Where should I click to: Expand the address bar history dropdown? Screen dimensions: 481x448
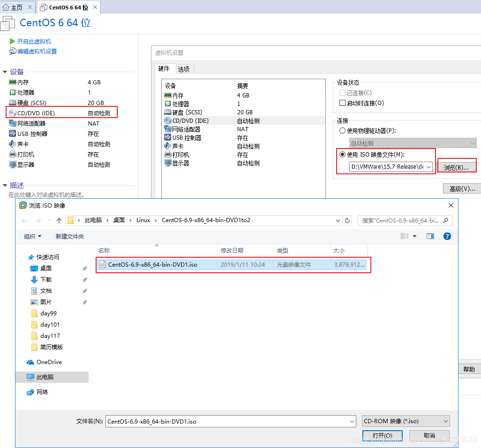click(x=338, y=220)
